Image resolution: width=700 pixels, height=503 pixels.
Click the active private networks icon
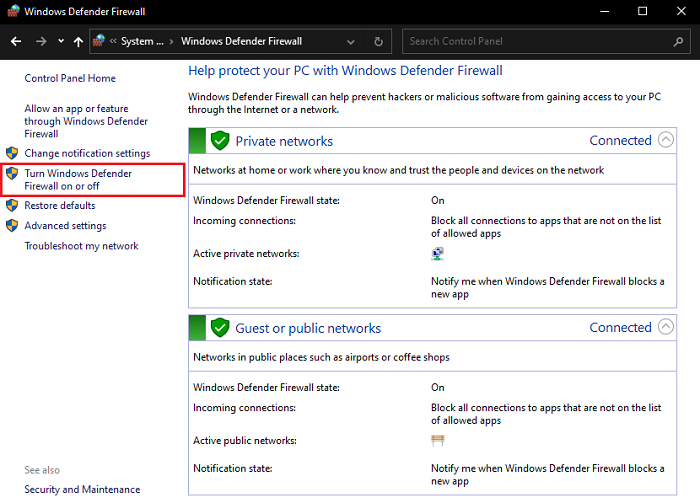point(437,254)
